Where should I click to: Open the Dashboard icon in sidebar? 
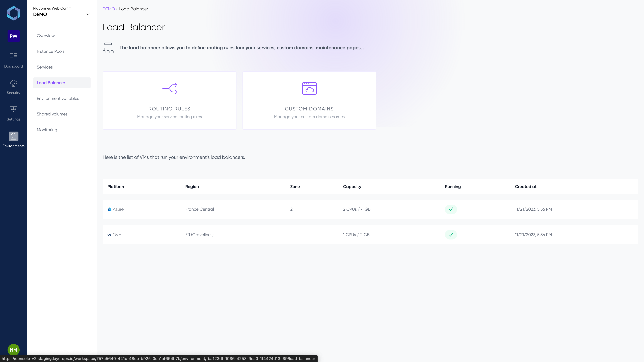pos(13,57)
